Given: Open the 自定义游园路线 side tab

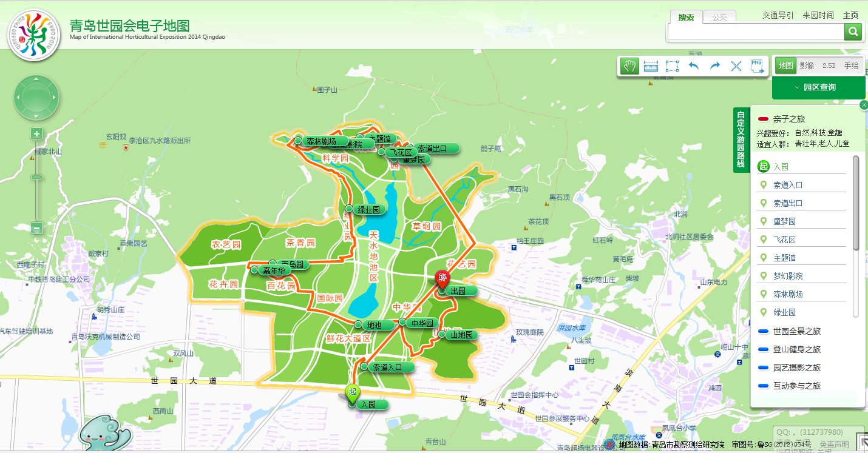Looking at the screenshot, I should pyautogui.click(x=741, y=139).
